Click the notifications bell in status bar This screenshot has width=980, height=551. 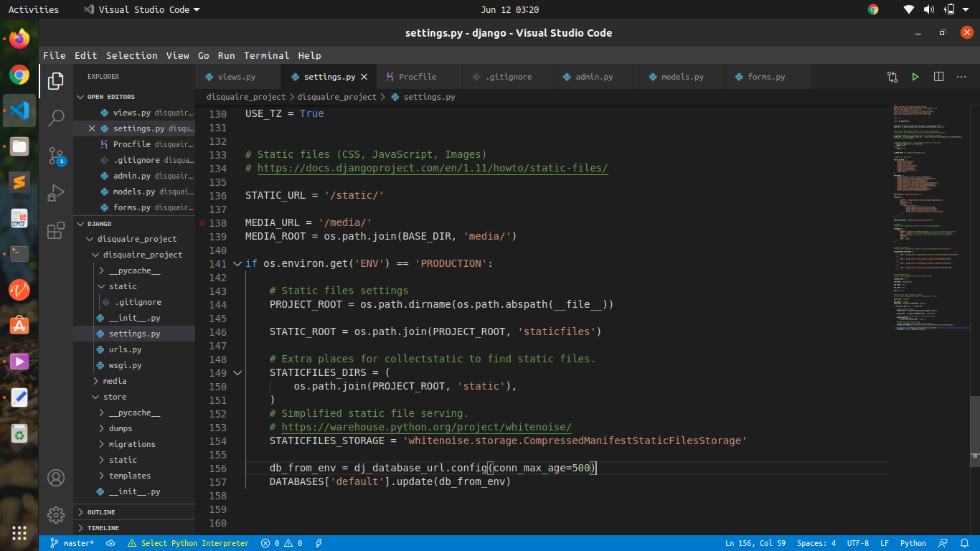(965, 543)
